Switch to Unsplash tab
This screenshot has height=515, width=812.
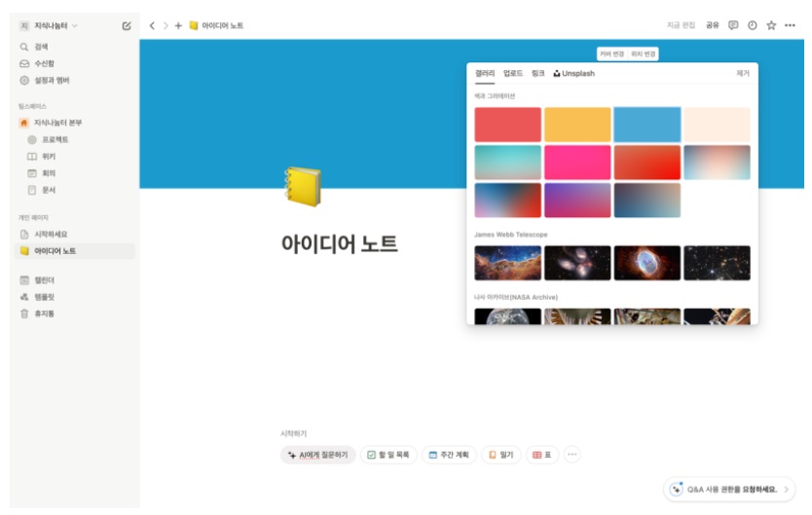point(573,73)
